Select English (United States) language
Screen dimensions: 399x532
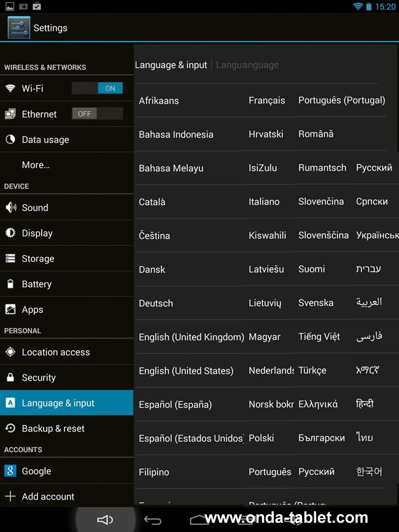186,371
